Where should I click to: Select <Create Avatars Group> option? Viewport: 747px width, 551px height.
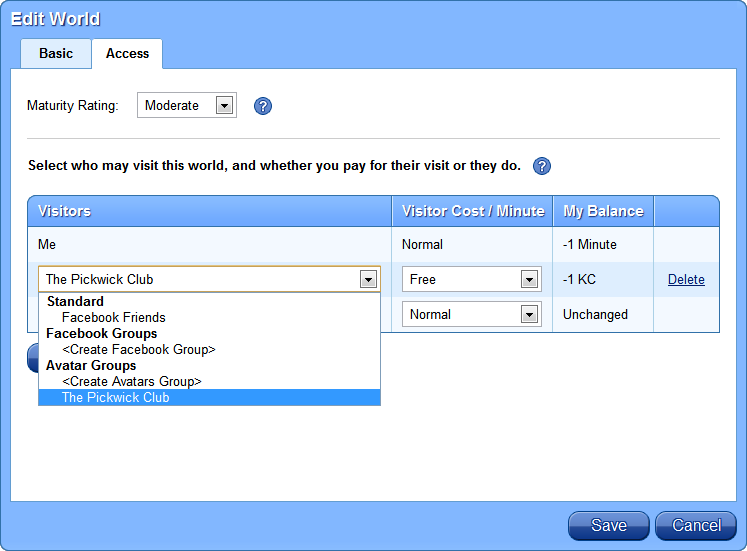(x=131, y=381)
